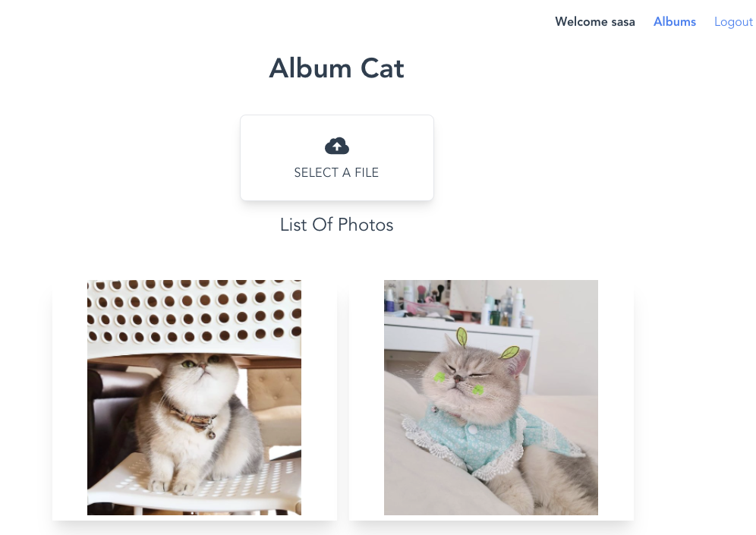Click white margin of first photo card
The height and width of the screenshot is (535, 756).
(70, 400)
